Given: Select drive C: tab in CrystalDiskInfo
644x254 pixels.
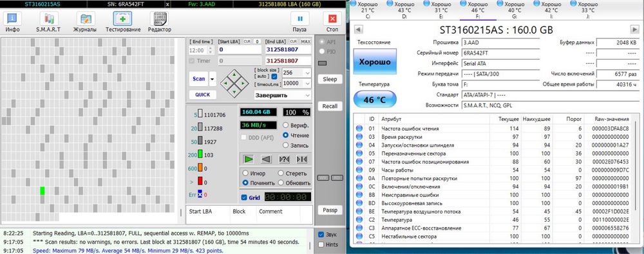Looking at the screenshot, I should (368, 10).
